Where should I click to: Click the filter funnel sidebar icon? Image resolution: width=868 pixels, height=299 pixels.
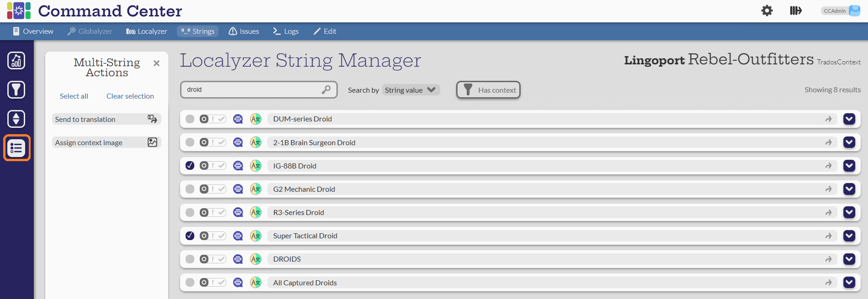[x=16, y=90]
